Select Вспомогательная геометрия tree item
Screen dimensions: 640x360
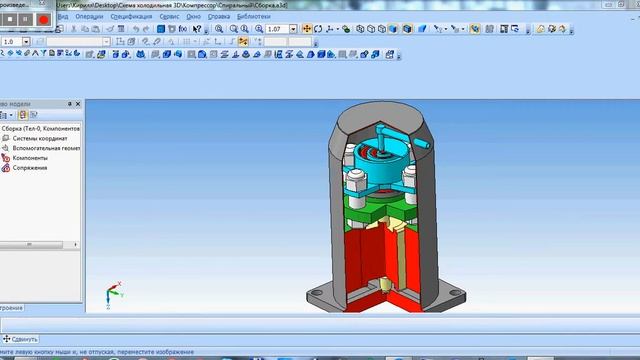pyautogui.click(x=46, y=148)
